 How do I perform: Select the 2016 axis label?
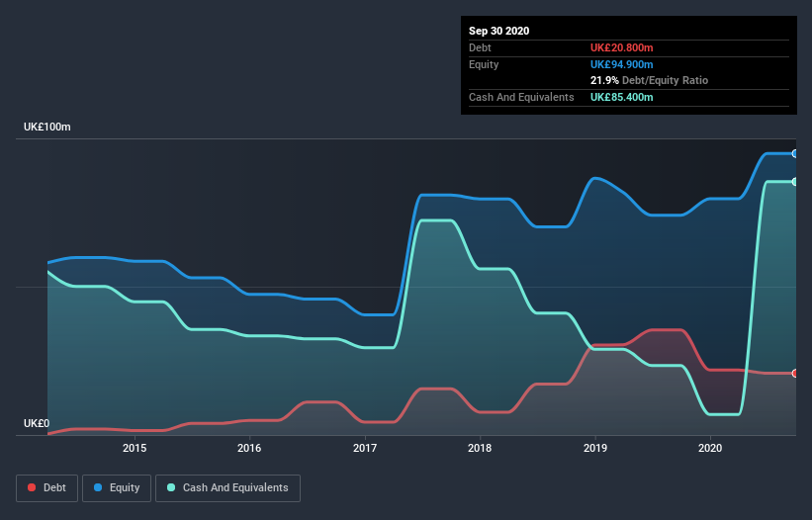249,448
